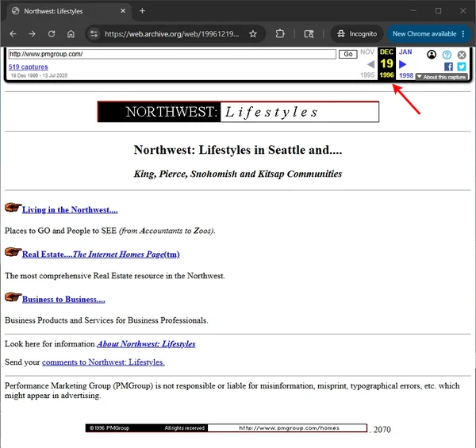Image resolution: width=476 pixels, height=448 pixels.
Task: Click pointing hand icon beside Real Estate
Action: pyautogui.click(x=13, y=252)
